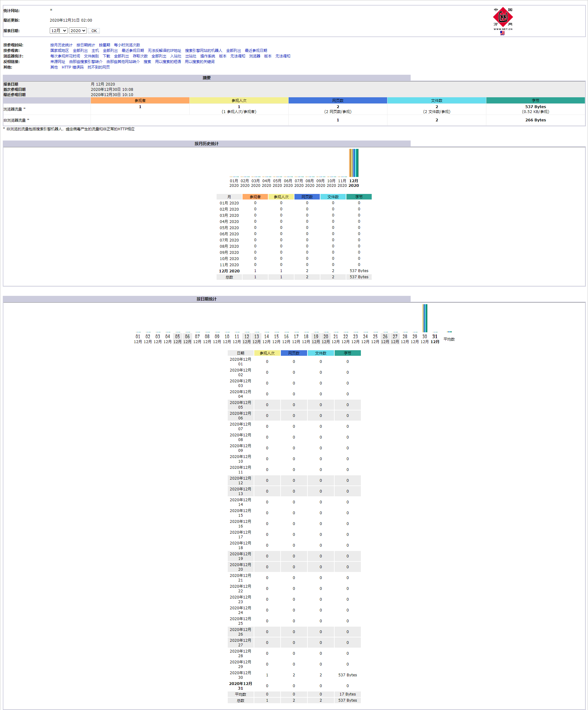Click the 非浏览器流量 row label
588x710 pixels.
click(16, 120)
